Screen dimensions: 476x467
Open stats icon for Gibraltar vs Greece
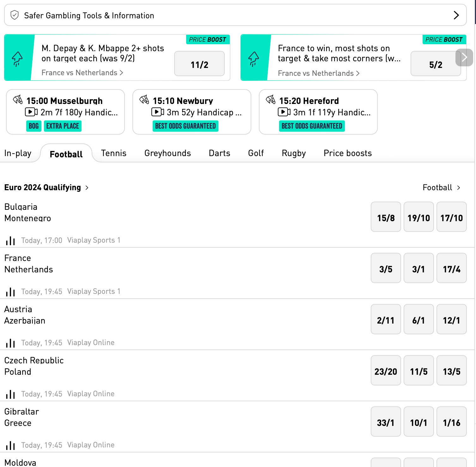(10, 445)
